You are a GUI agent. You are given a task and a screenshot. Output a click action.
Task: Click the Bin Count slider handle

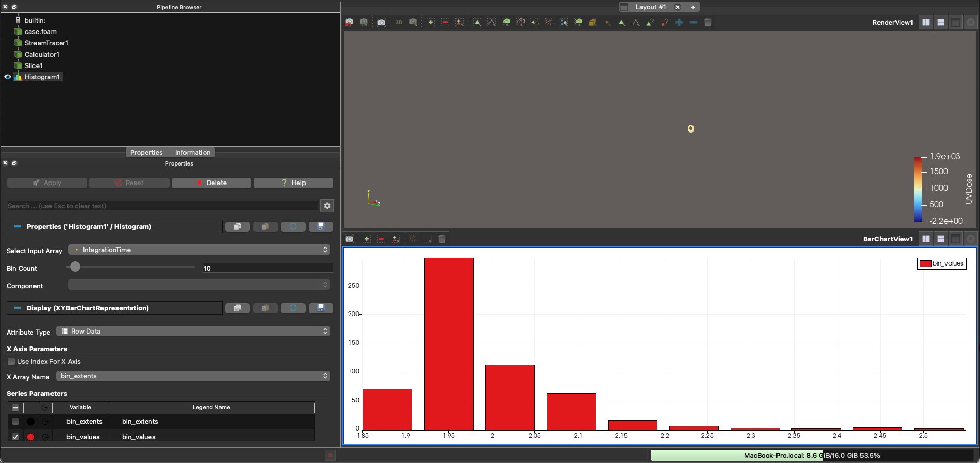tap(75, 267)
